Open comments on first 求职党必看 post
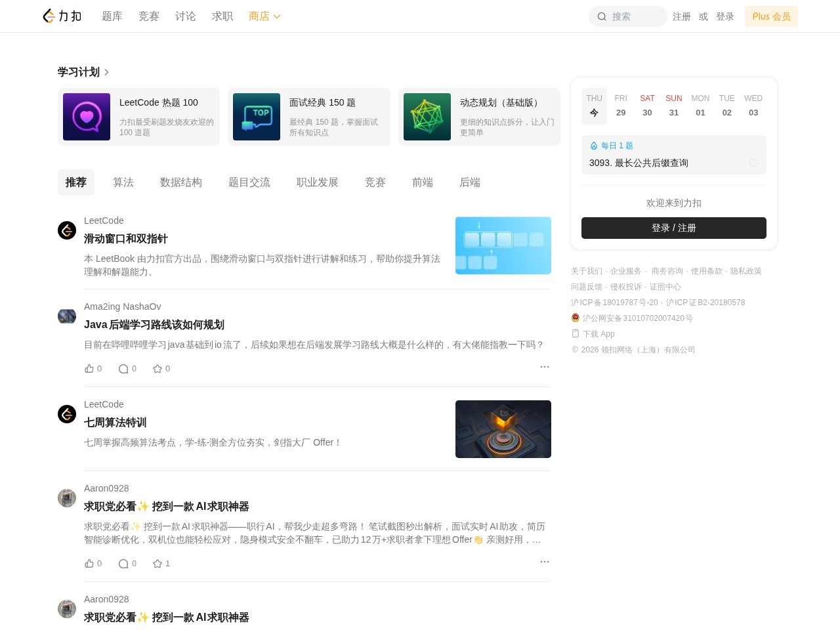The width and height of the screenshot is (840, 630). point(123,564)
